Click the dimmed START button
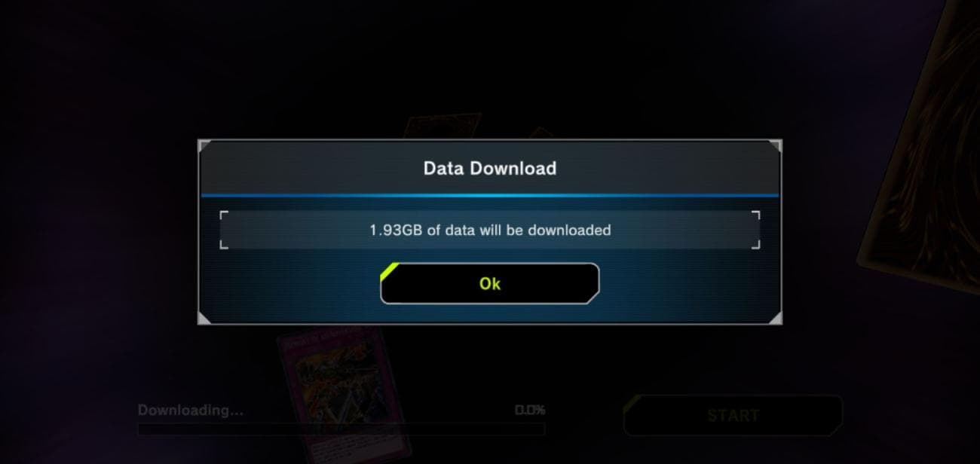Image resolution: width=980 pixels, height=464 pixels. pyautogui.click(x=733, y=415)
